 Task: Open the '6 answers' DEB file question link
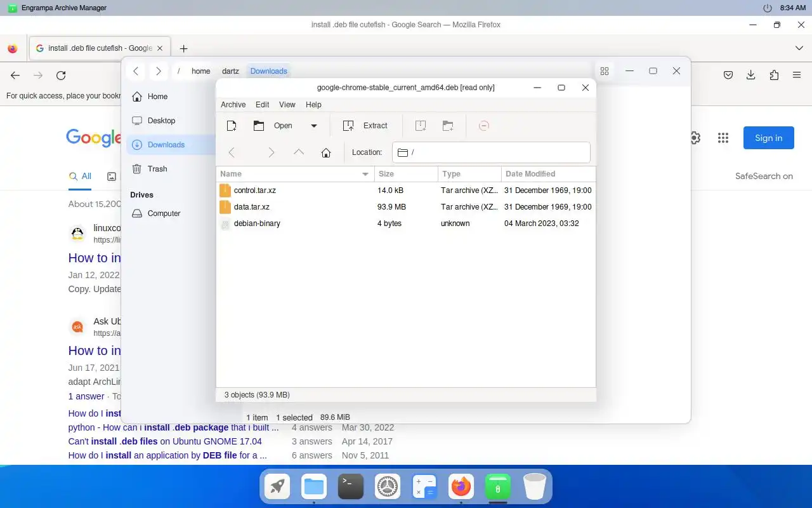click(167, 455)
